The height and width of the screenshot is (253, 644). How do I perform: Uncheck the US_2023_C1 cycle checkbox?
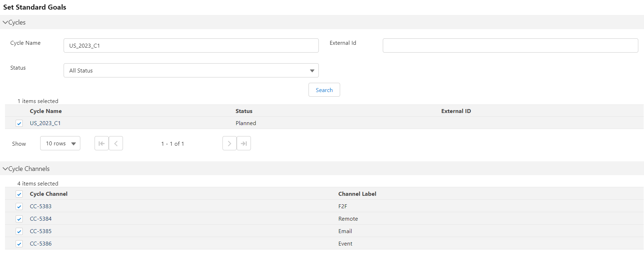click(x=19, y=123)
